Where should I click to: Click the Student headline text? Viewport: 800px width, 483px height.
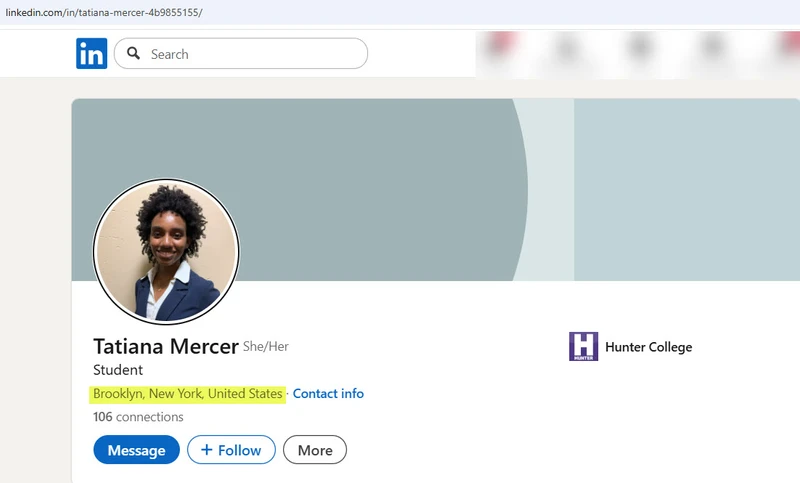coord(118,370)
